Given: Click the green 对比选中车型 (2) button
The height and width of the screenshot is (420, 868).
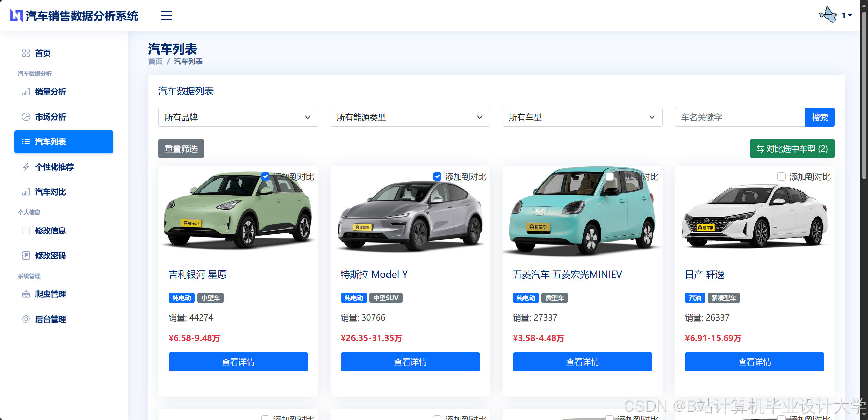Looking at the screenshot, I should (792, 149).
